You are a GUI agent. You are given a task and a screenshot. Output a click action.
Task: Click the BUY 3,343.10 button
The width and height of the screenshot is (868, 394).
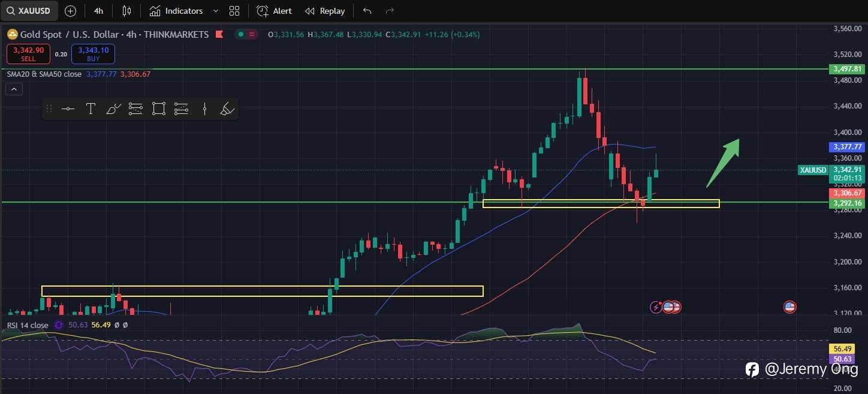coord(93,54)
